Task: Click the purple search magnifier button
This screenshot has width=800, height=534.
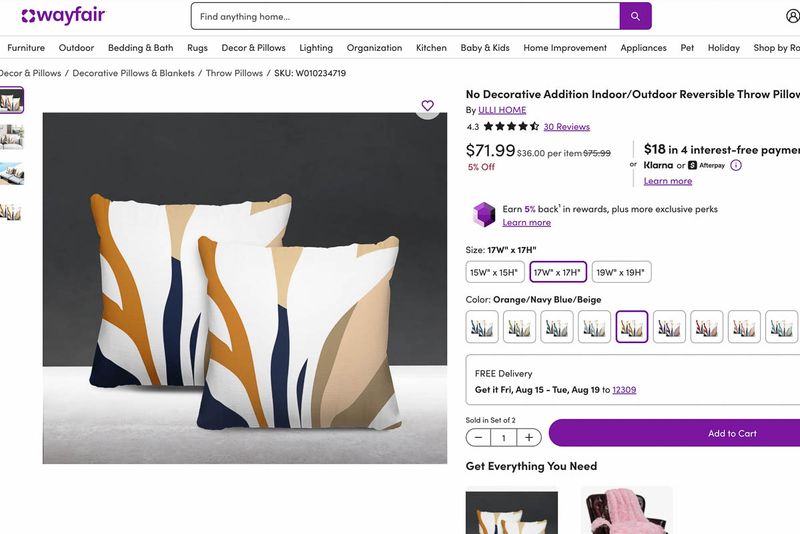Action: (x=635, y=16)
